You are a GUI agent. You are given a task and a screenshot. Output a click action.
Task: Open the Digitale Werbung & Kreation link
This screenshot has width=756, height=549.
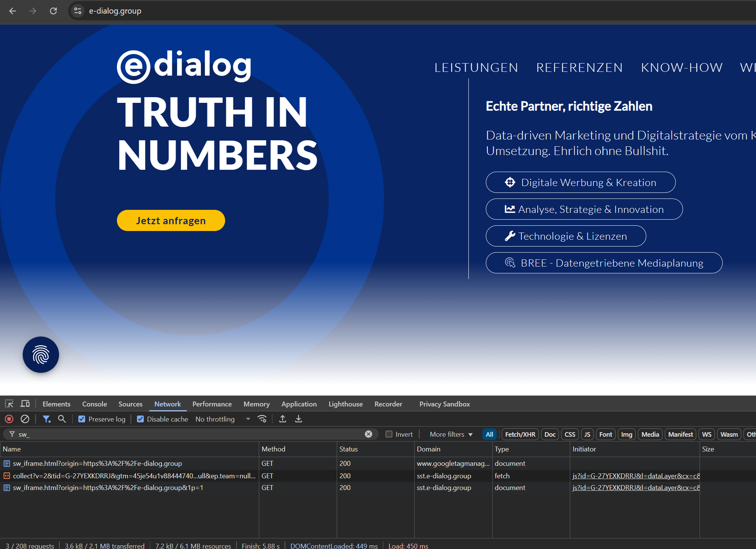[580, 182]
